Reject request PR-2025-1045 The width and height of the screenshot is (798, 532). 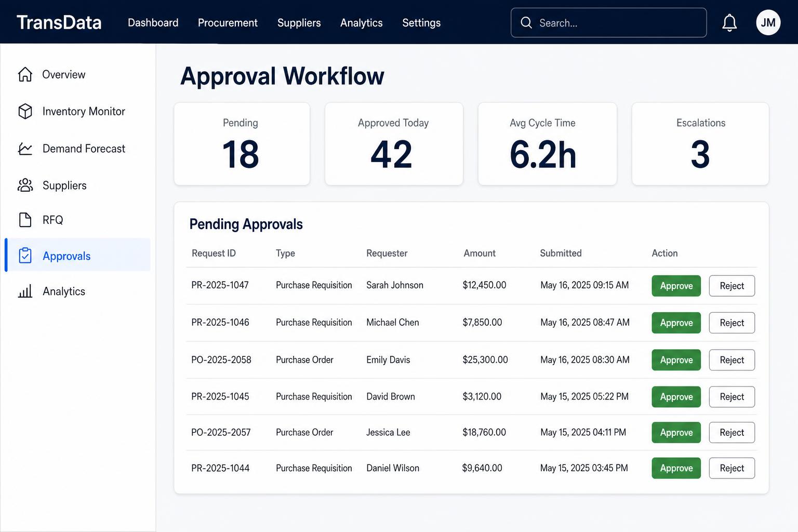pyautogui.click(x=731, y=397)
